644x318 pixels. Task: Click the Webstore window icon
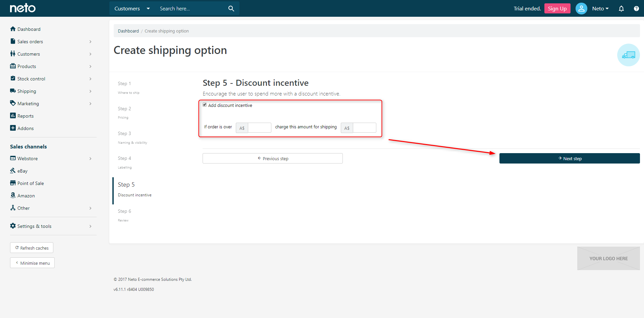point(13,158)
